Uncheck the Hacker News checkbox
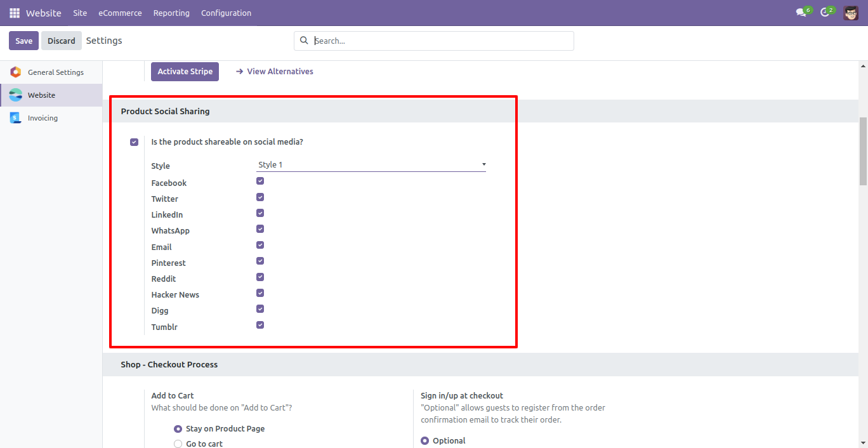The image size is (868, 448). tap(260, 293)
